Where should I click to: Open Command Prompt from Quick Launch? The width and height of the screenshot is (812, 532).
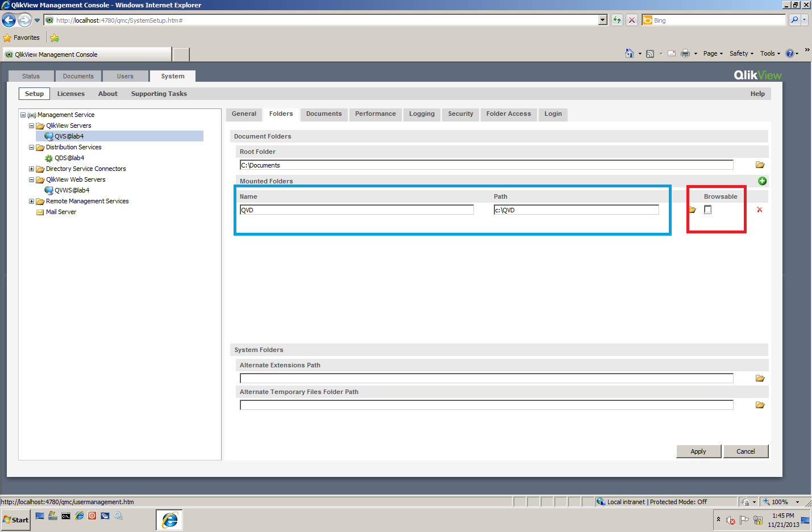tap(66, 516)
